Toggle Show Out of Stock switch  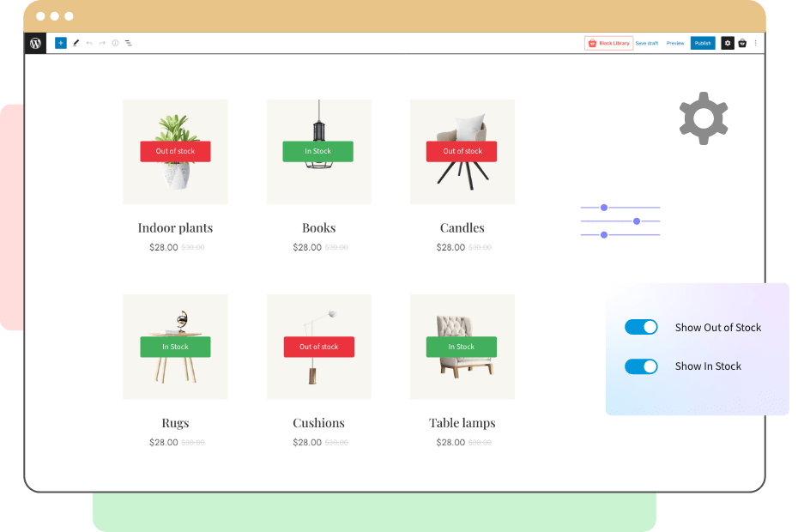(x=641, y=327)
